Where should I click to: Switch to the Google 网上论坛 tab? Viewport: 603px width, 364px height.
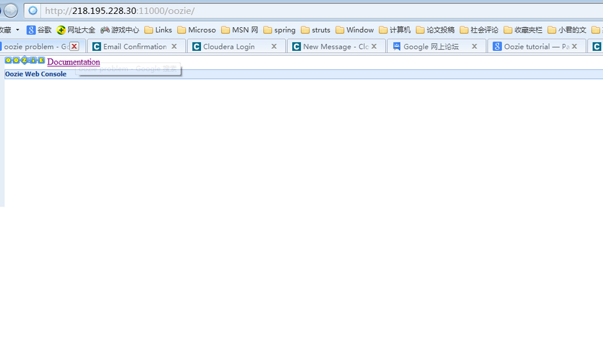click(x=431, y=46)
